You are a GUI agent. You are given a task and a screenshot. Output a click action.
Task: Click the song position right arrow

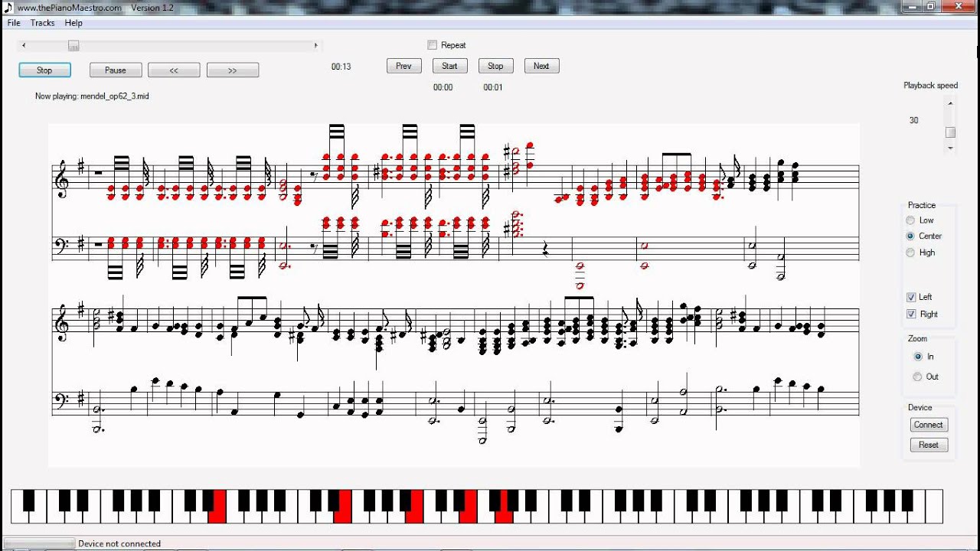315,46
